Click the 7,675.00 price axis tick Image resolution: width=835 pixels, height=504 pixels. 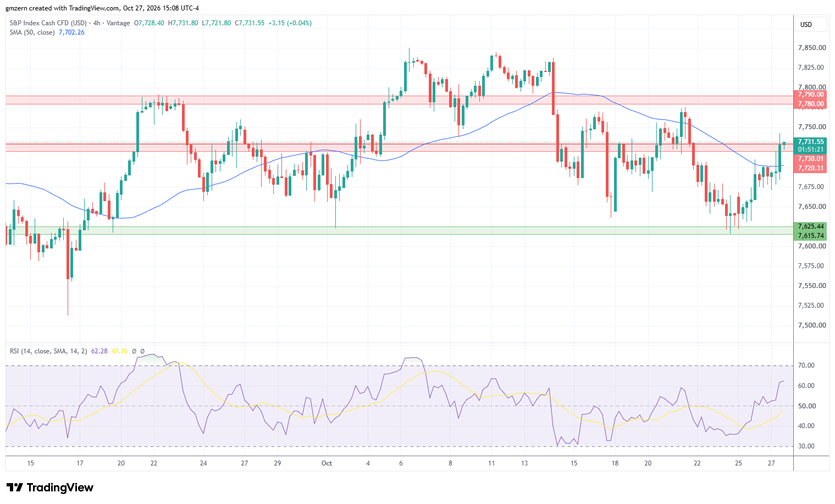(812, 187)
